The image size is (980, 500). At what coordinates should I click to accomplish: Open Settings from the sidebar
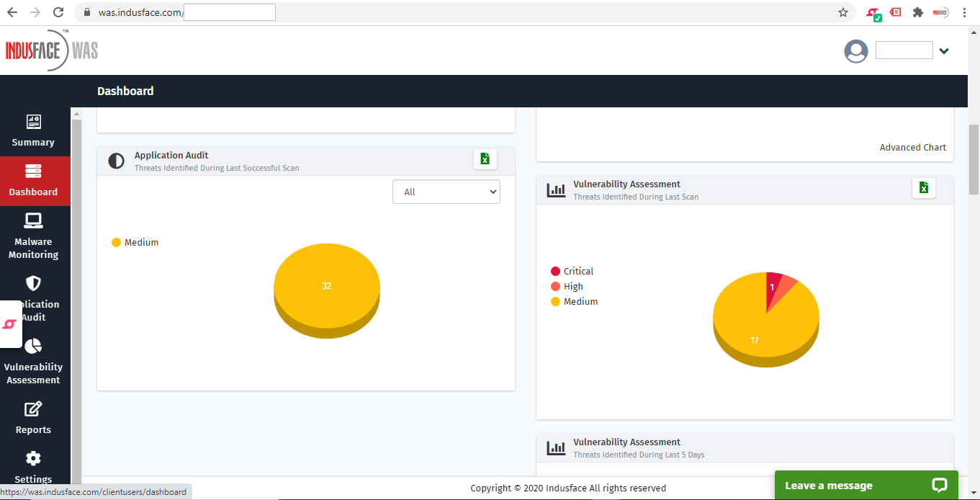(x=33, y=467)
